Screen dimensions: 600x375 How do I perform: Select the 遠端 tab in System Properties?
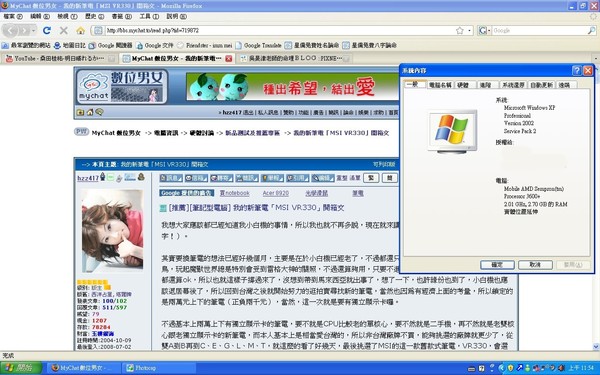coord(566,85)
